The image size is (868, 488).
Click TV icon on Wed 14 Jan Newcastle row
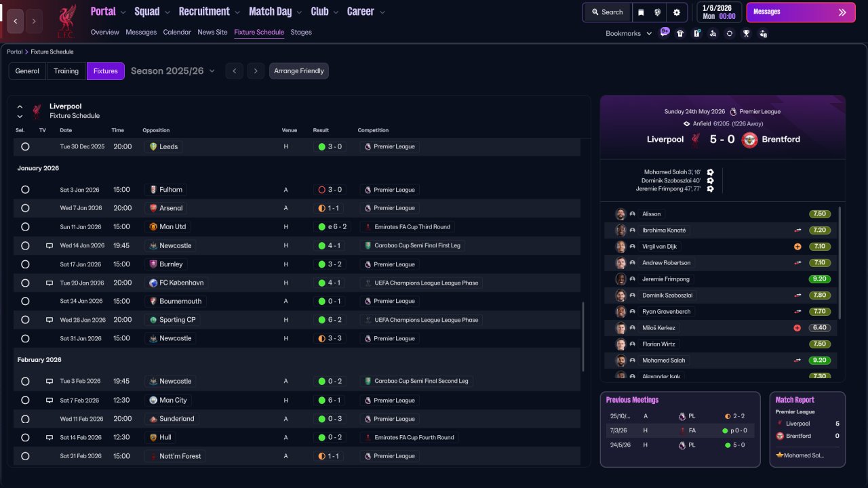pos(50,245)
